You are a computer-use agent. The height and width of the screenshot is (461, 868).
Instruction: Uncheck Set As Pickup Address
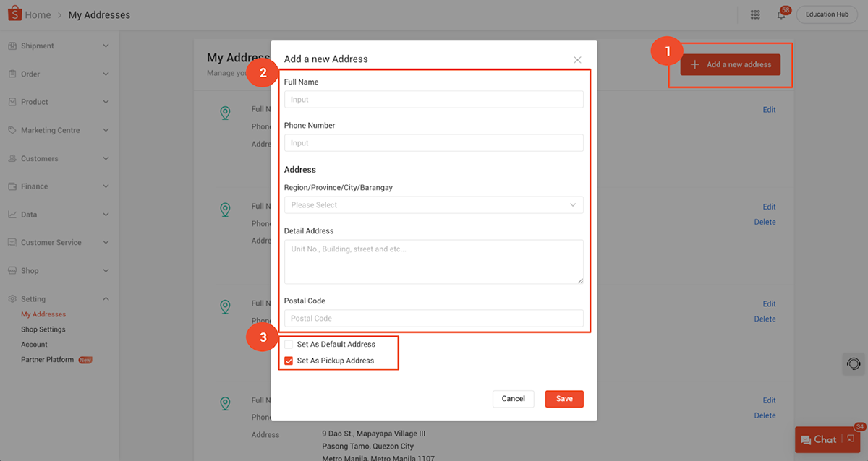pyautogui.click(x=289, y=360)
